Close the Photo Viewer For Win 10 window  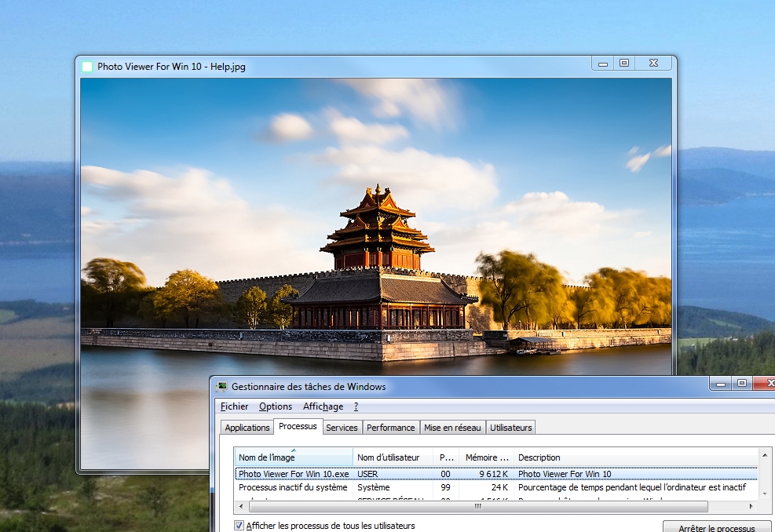(653, 64)
